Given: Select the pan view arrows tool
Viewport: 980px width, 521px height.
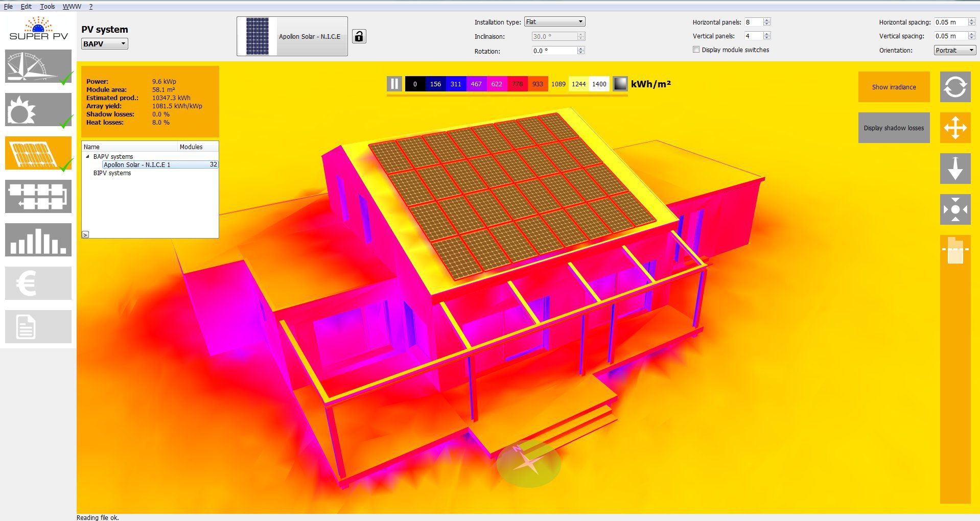Looking at the screenshot, I should coord(955,128).
